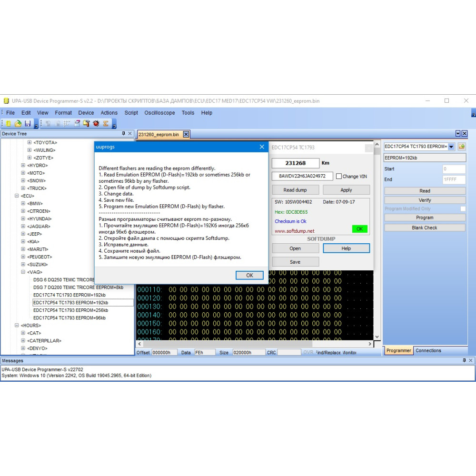Expand the <TOYOTA> tree node

point(30,142)
